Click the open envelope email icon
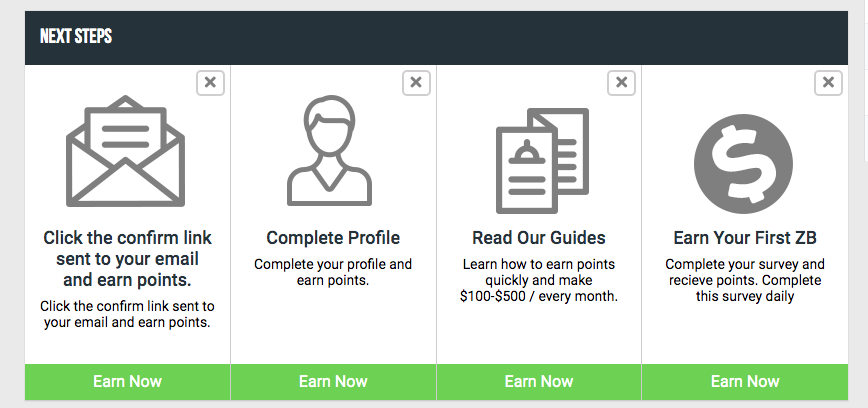Viewport: 868px width, 408px height. pos(126,151)
